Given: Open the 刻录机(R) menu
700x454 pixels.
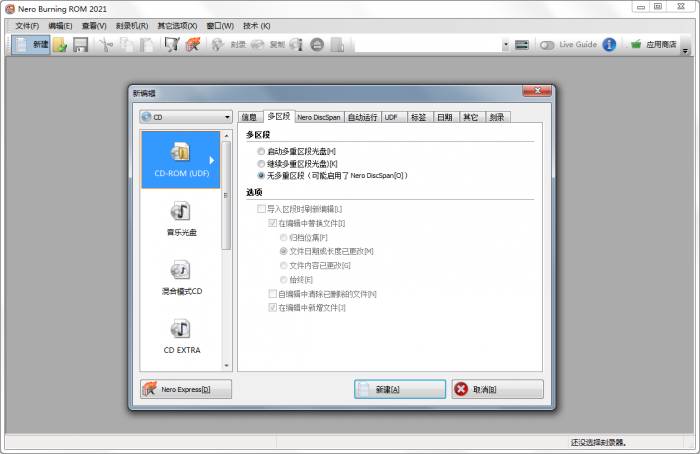Looking at the screenshot, I should (x=131, y=25).
